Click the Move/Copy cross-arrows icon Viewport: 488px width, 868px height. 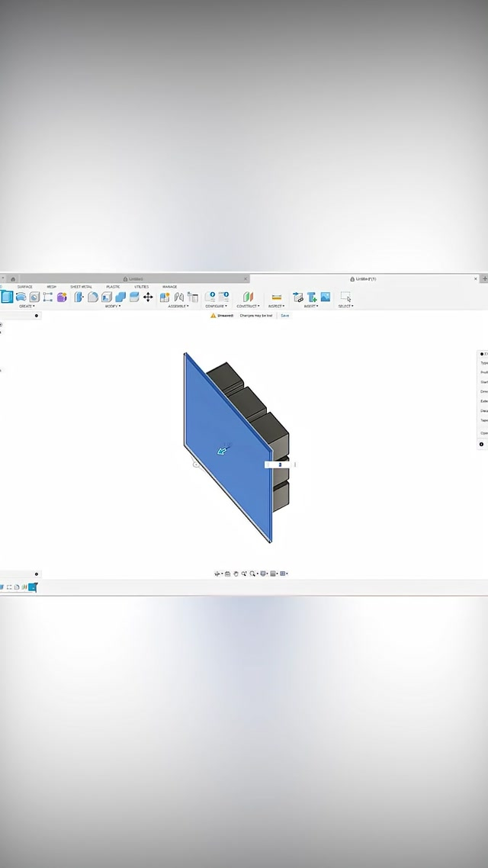tap(148, 297)
